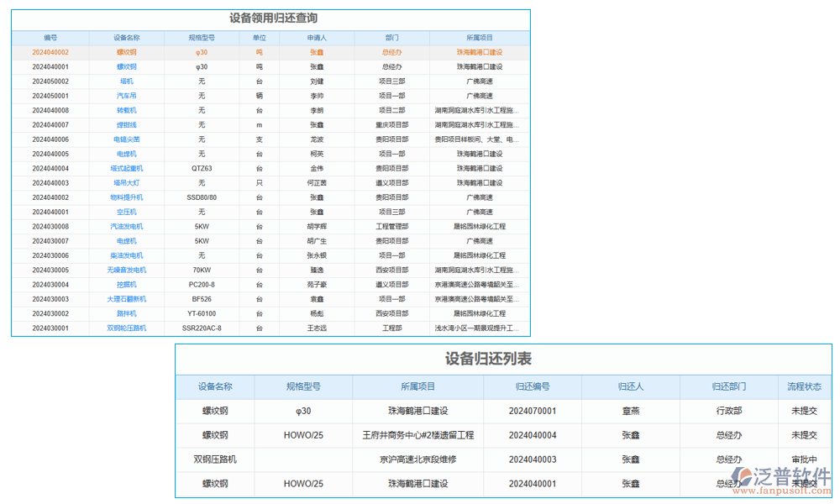Open the 塔机 device entry
This screenshot has width=840, height=504.
(129, 81)
